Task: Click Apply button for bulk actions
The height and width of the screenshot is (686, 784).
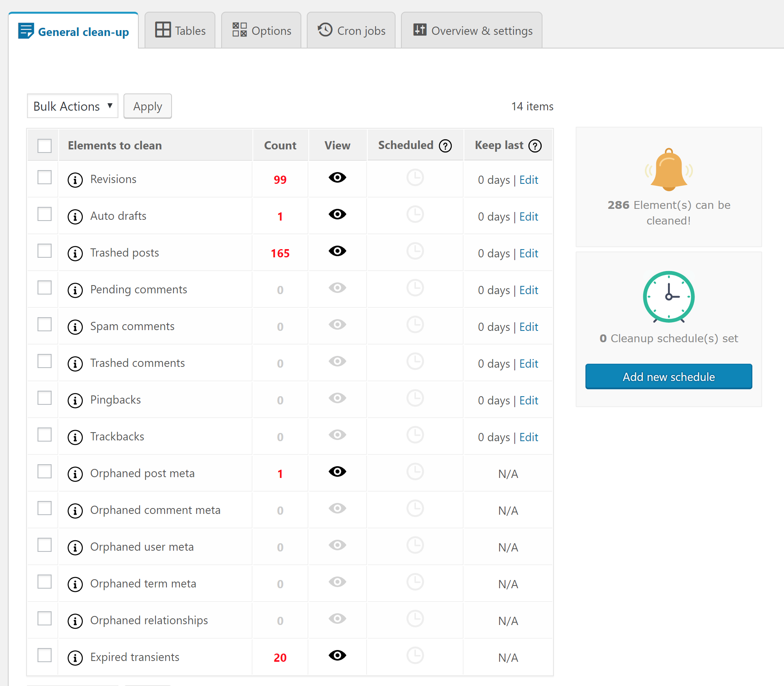Action: pos(147,106)
